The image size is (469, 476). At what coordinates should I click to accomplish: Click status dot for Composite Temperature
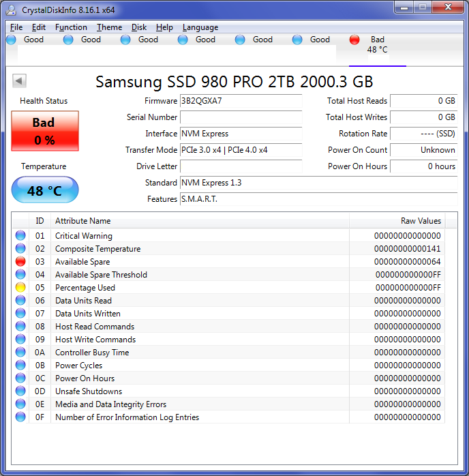pyautogui.click(x=20, y=248)
